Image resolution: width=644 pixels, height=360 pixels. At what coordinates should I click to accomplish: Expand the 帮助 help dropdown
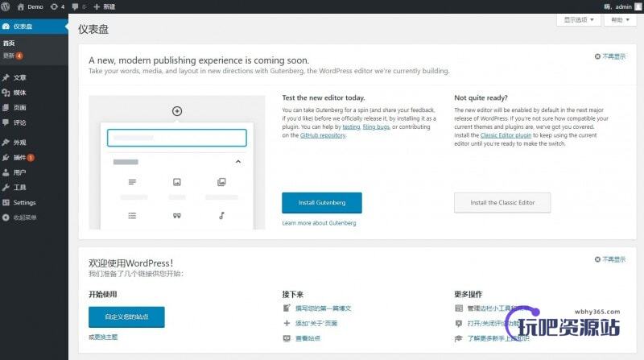click(x=620, y=19)
